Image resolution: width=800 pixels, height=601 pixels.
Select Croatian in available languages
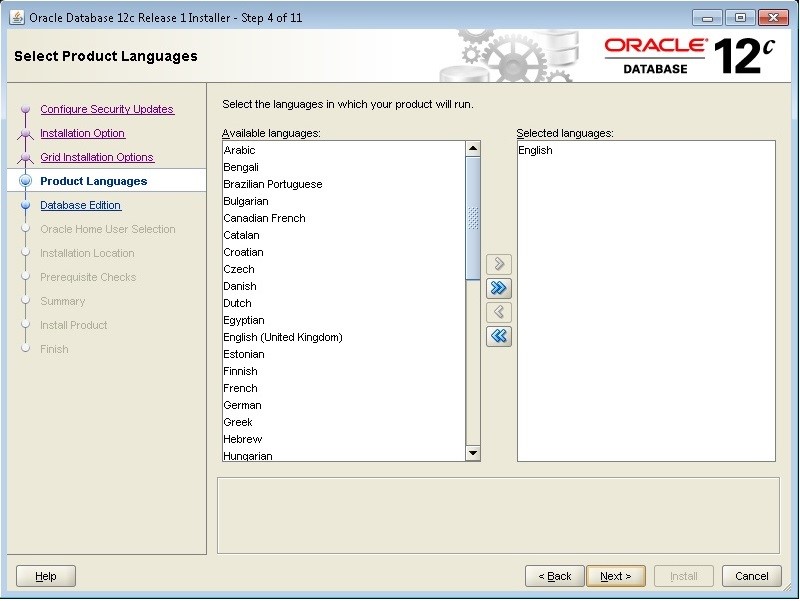click(344, 252)
